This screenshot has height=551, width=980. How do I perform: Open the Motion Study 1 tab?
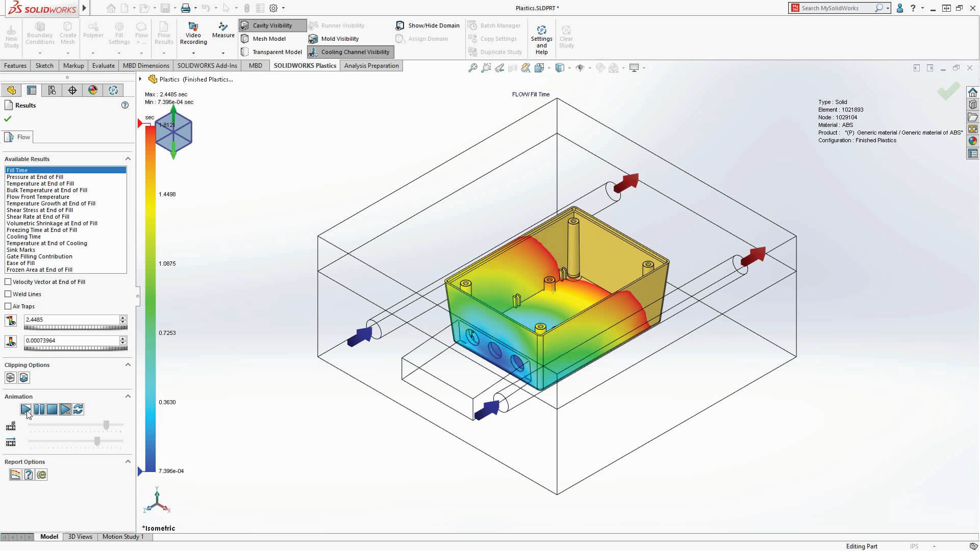pyautogui.click(x=122, y=536)
